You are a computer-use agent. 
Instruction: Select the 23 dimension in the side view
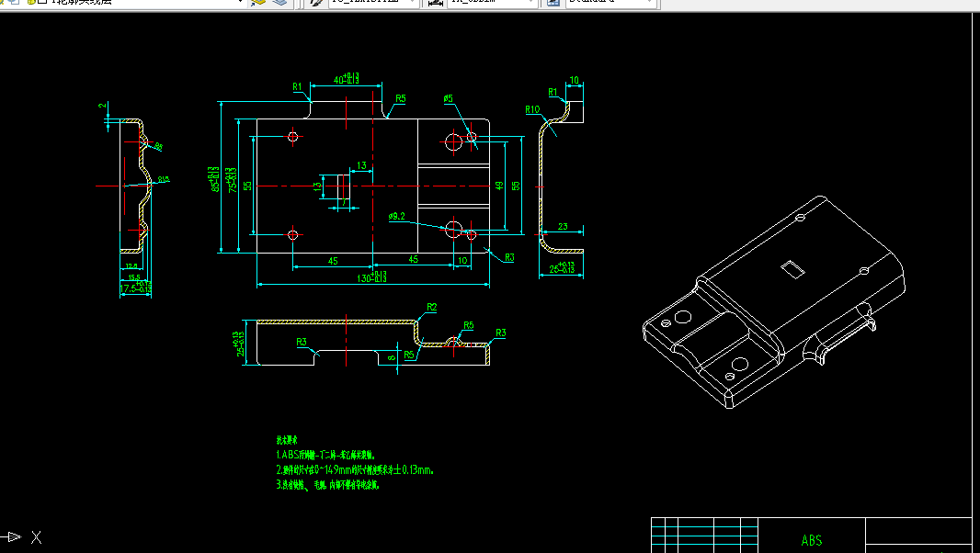point(563,226)
